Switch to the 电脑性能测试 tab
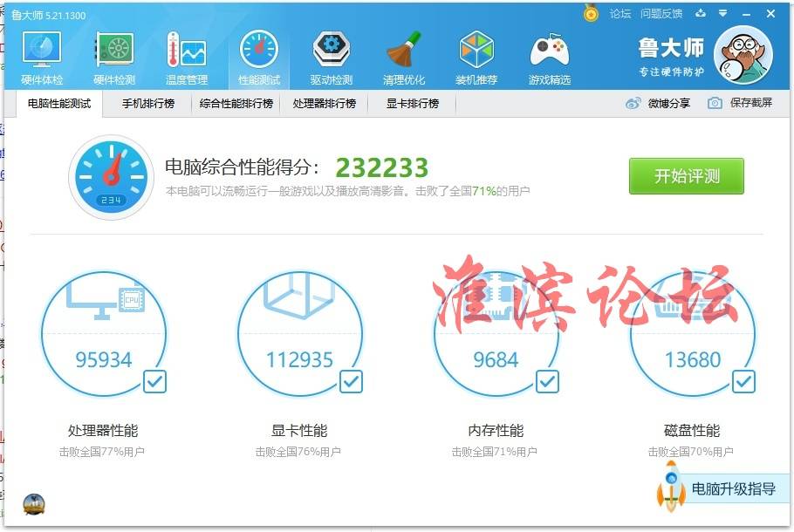The height and width of the screenshot is (532, 794). [59, 104]
